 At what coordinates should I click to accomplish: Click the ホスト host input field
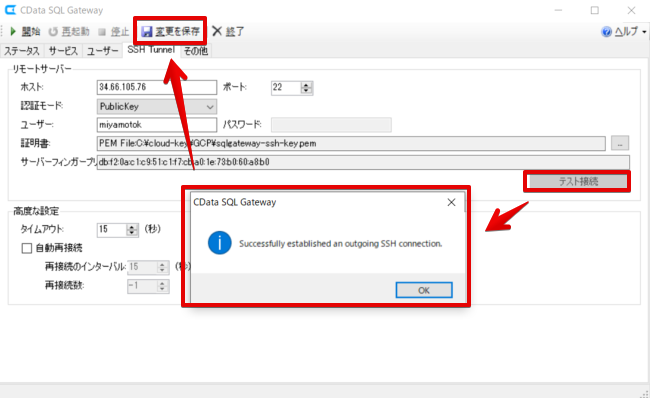point(157,87)
